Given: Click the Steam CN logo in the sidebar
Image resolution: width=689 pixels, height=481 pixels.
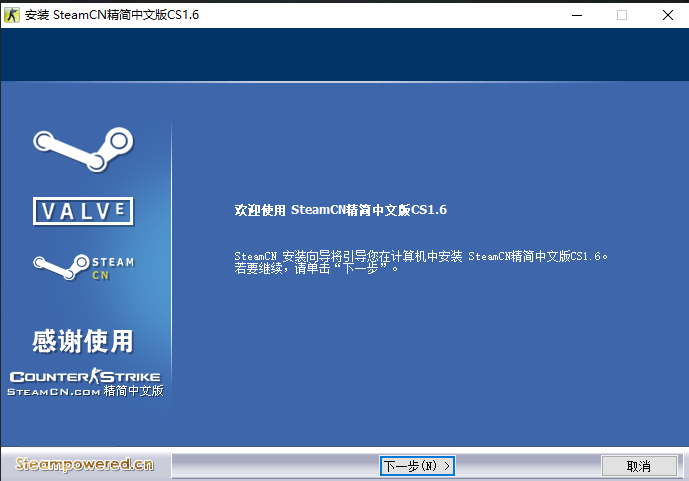Looking at the screenshot, I should (x=84, y=267).
